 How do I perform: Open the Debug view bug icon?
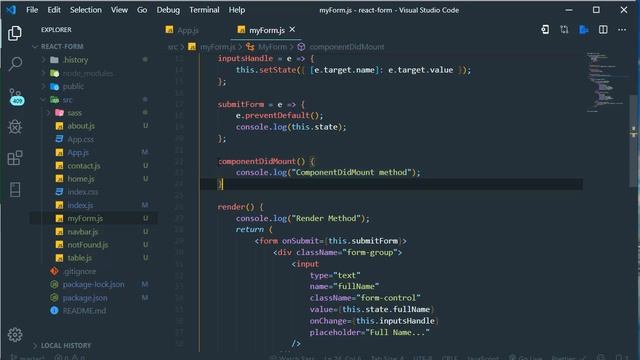(x=15, y=127)
